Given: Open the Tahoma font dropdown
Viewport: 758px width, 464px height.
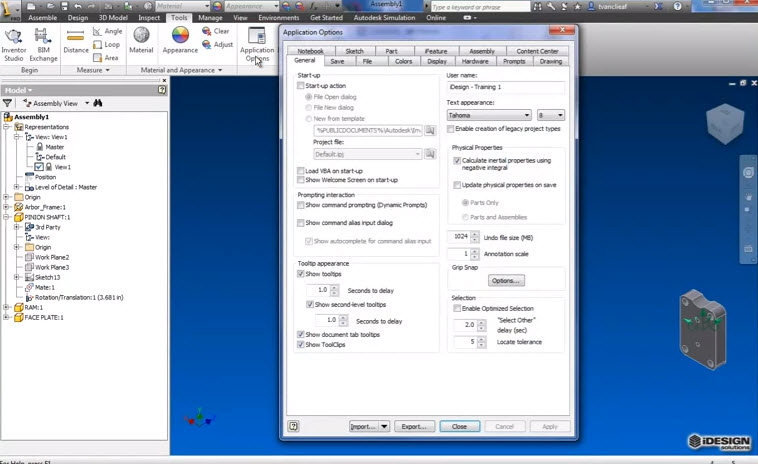Looking at the screenshot, I should click(x=489, y=115).
